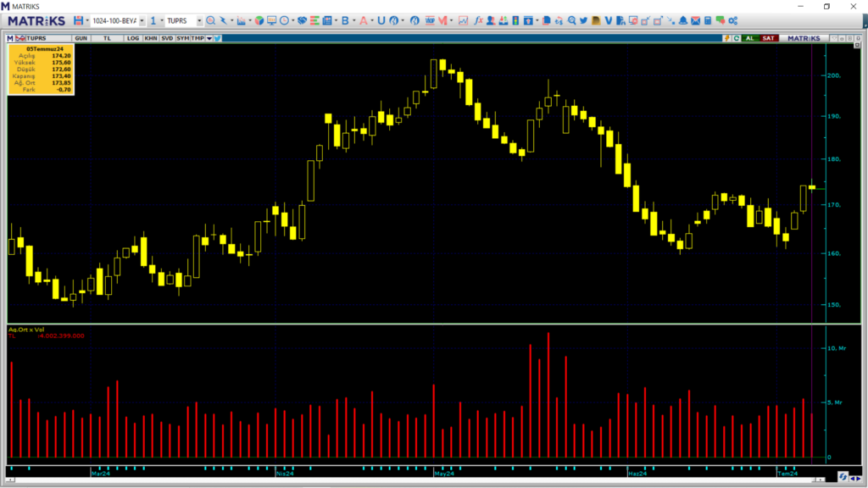Click the magnifier search icon in toolbar

[x=210, y=20]
